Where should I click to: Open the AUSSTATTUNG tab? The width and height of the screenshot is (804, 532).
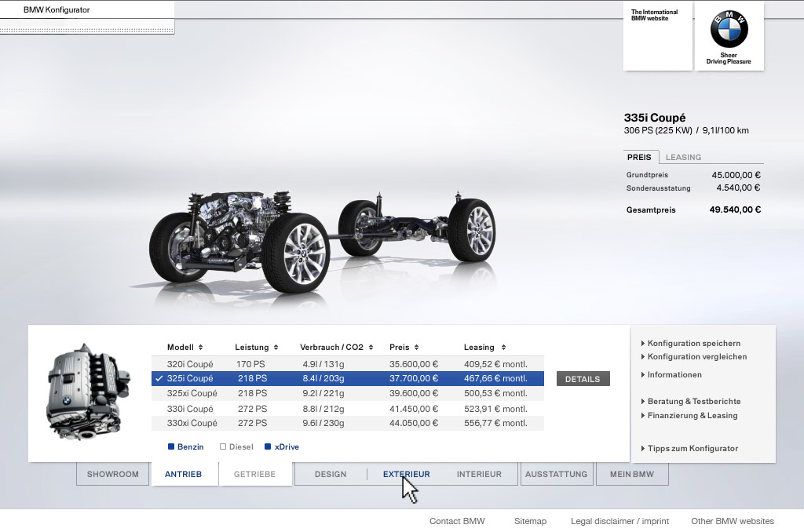(x=557, y=474)
